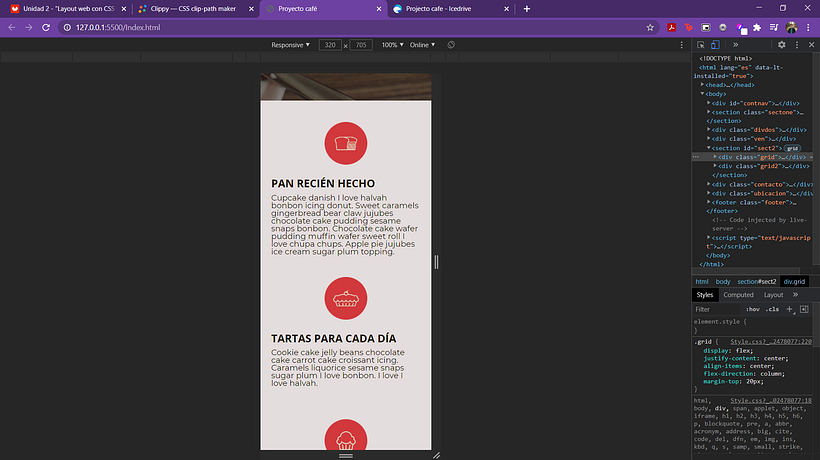Select section#sect2 in the breadcrumb
The width and height of the screenshot is (820, 460).
coord(757,281)
